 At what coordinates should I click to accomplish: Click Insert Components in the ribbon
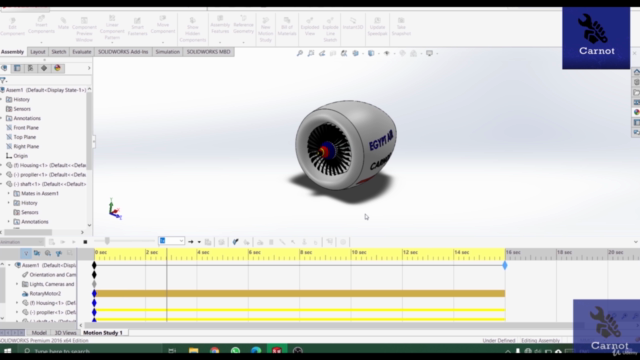click(x=41, y=25)
